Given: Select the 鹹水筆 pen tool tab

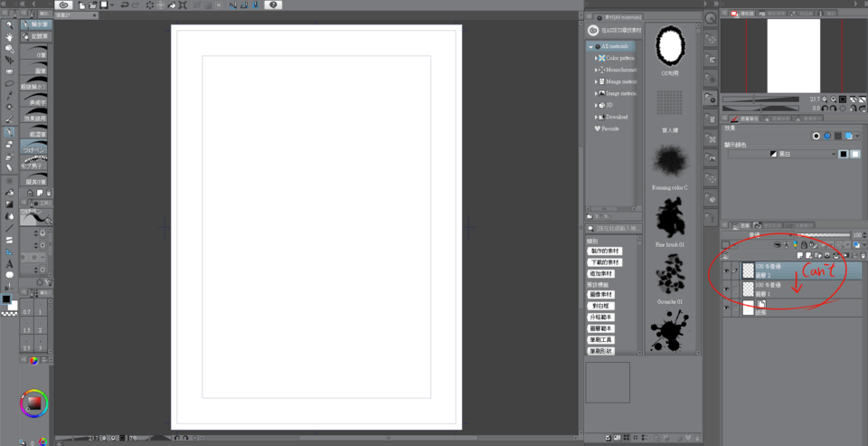Looking at the screenshot, I should tap(36, 25).
